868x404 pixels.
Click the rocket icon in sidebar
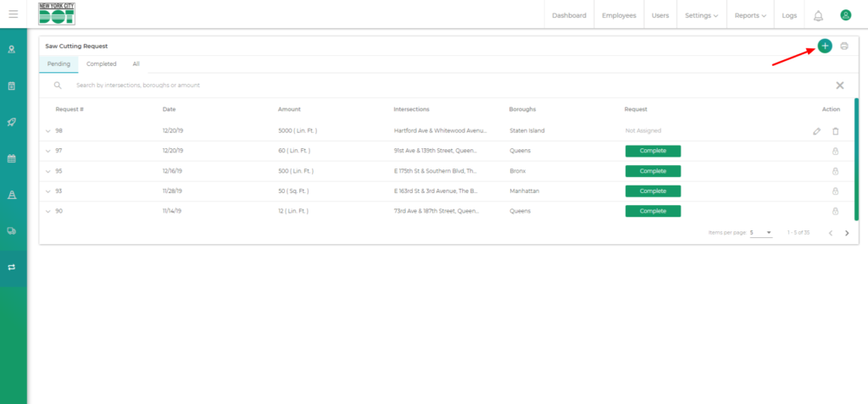click(x=12, y=122)
